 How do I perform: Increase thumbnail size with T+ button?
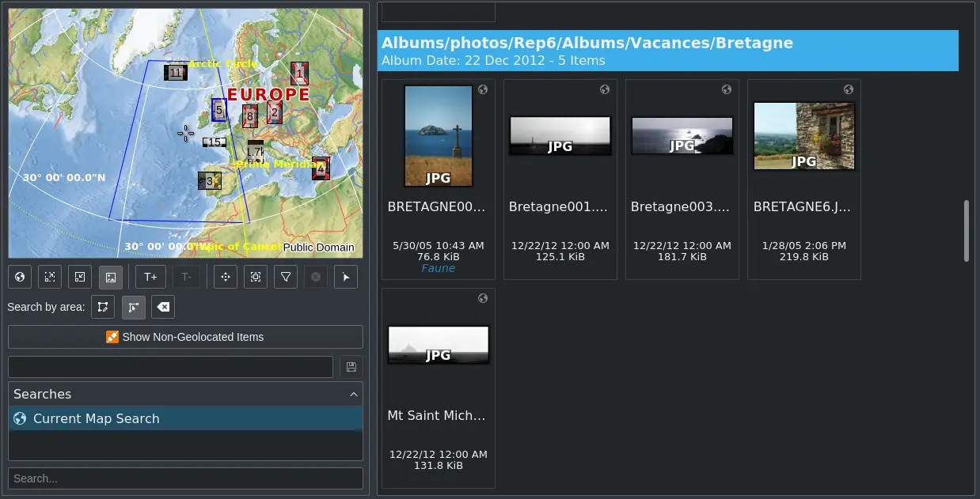pyautogui.click(x=150, y=277)
